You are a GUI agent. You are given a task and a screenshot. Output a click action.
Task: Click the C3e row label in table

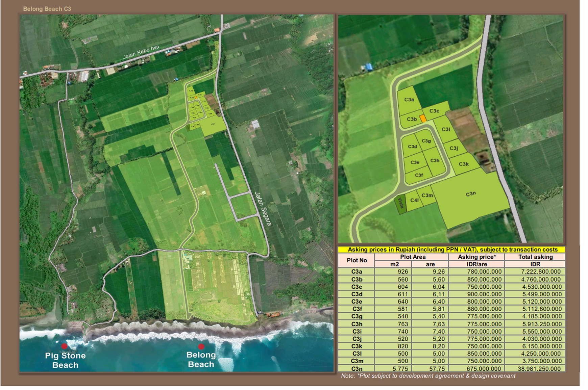tap(357, 302)
